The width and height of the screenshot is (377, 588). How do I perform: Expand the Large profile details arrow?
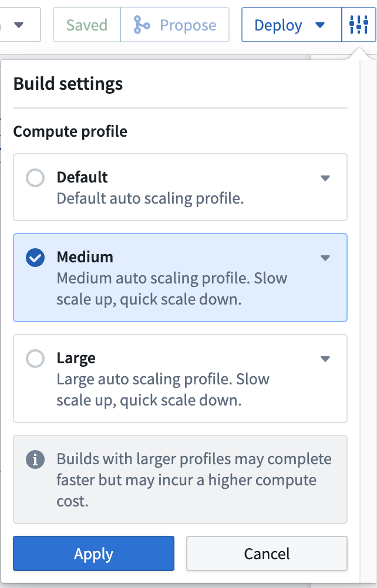[325, 359]
